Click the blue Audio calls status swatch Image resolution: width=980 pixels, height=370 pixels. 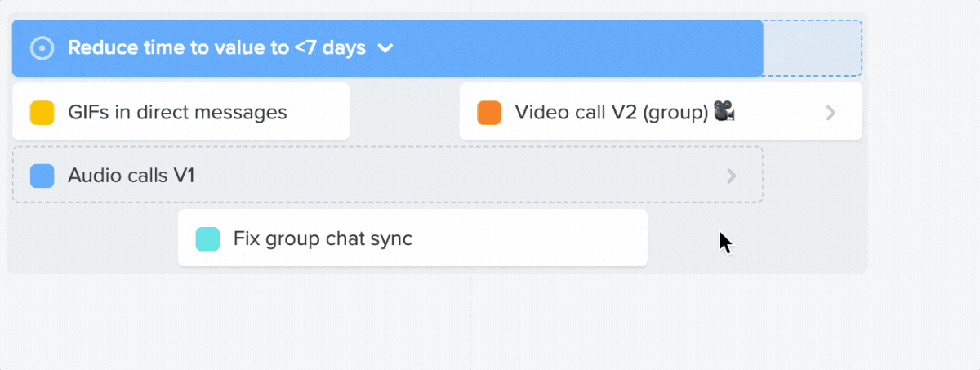coord(42,176)
